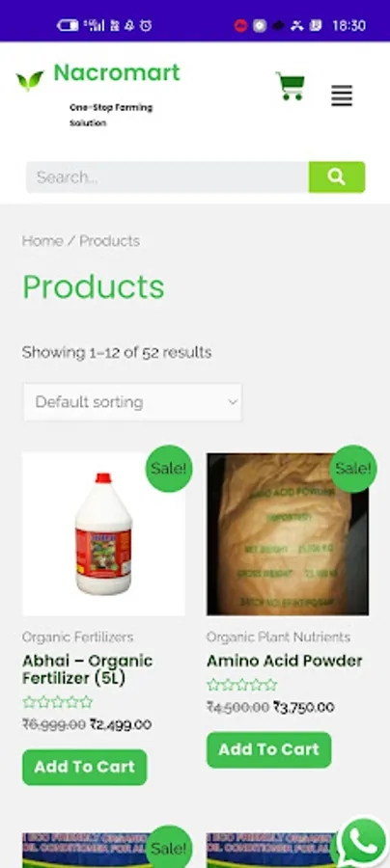The height and width of the screenshot is (868, 390).
Task: Rate Abhai fertilizer using the stars
Action: click(58, 702)
